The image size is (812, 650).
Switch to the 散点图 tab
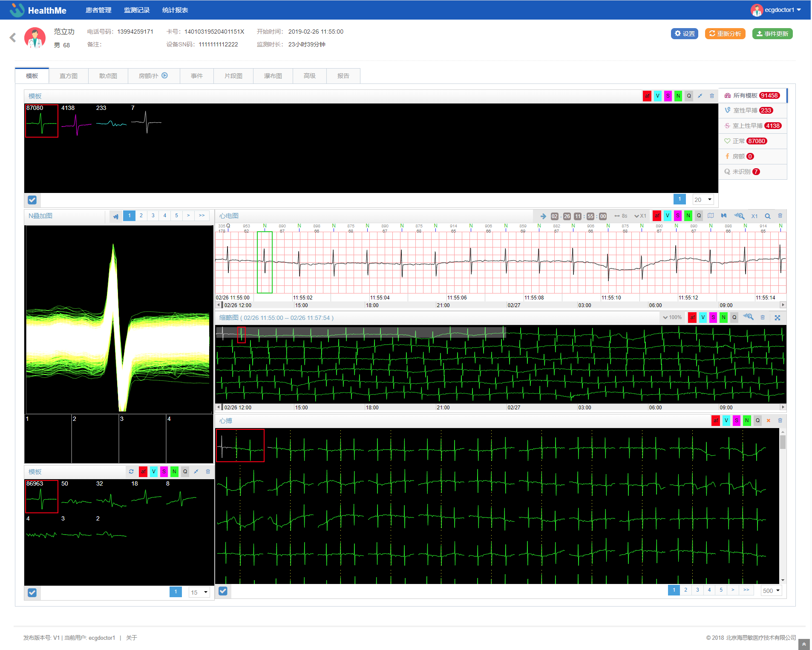(108, 76)
